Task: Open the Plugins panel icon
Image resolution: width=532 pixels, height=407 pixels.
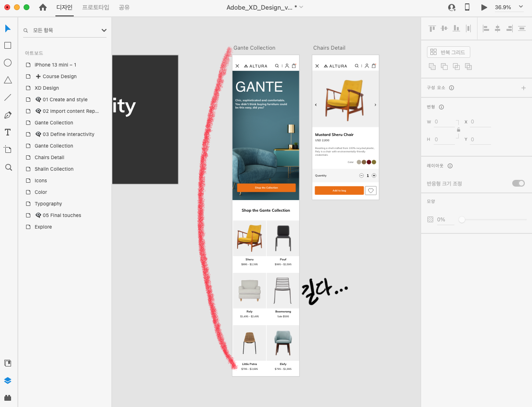Action: tap(7, 398)
